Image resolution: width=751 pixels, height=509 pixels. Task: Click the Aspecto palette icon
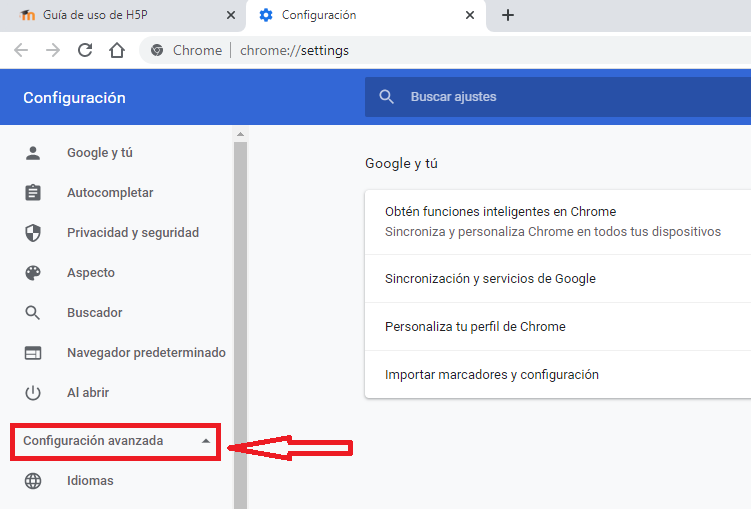click(33, 273)
